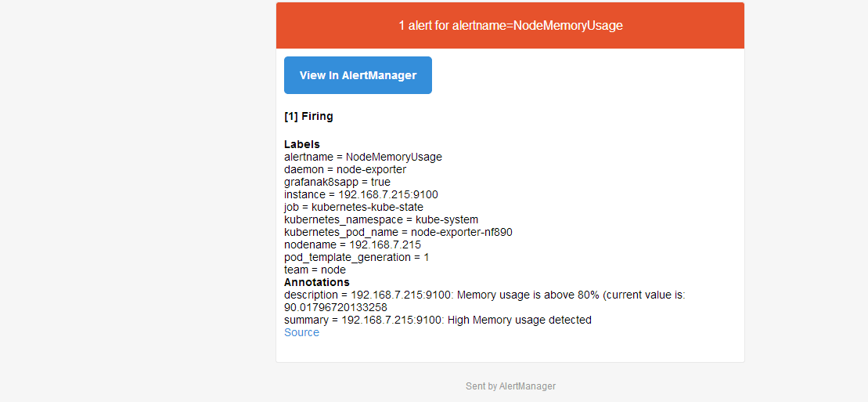Open the View In AlertManager button
This screenshot has width=868, height=402.
tap(358, 75)
